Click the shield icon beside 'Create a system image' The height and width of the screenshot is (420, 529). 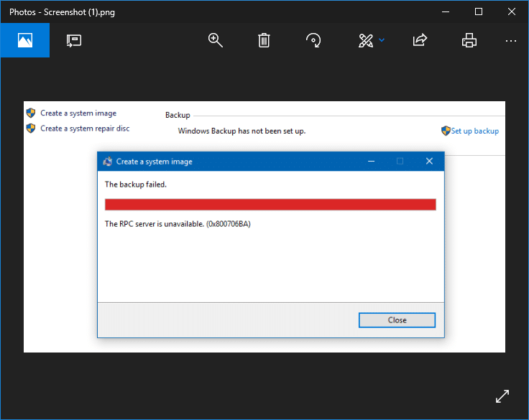31,113
